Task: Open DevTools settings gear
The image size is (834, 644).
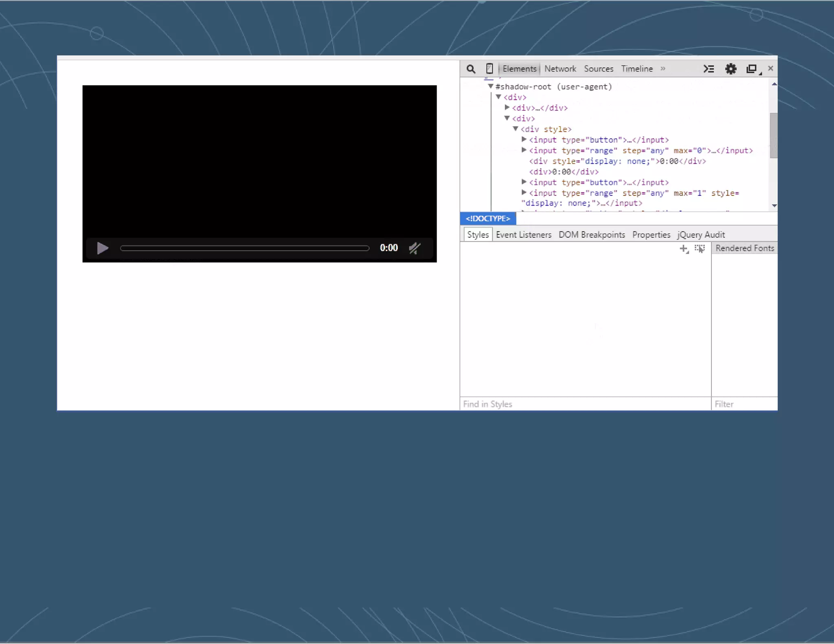Action: [731, 69]
